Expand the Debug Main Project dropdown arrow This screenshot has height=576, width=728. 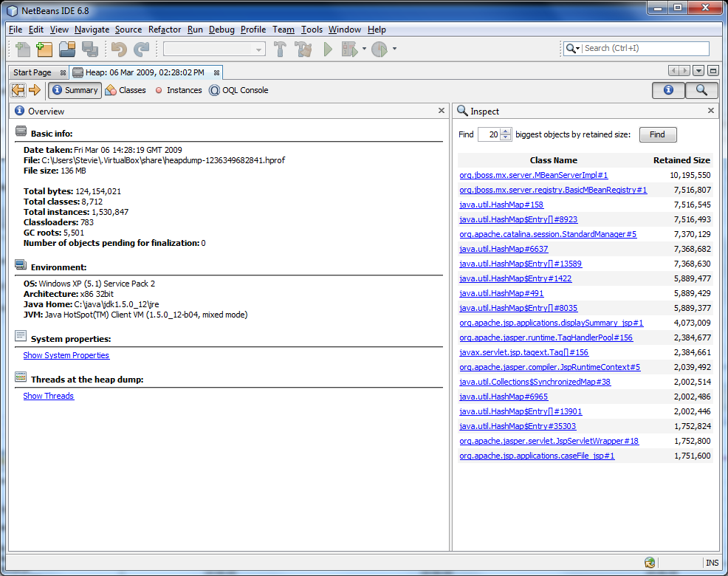click(364, 48)
